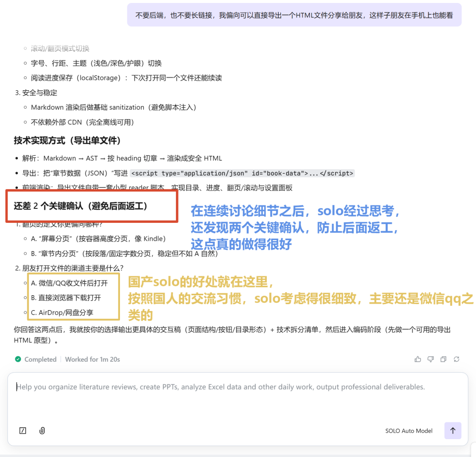Send the message with the up-arrow button
Screen dimensions: 476x457
point(453,430)
